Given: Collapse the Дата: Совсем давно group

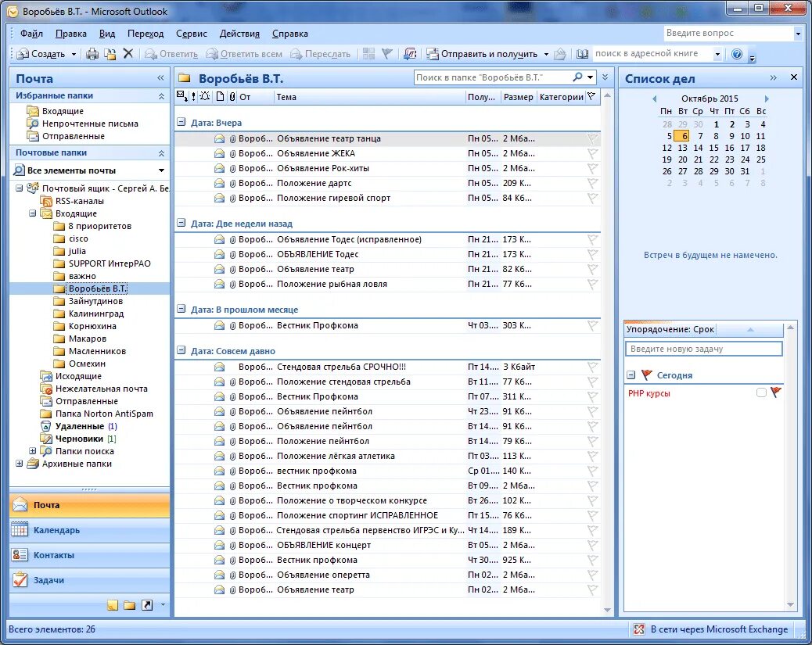Looking at the screenshot, I should 181,350.
